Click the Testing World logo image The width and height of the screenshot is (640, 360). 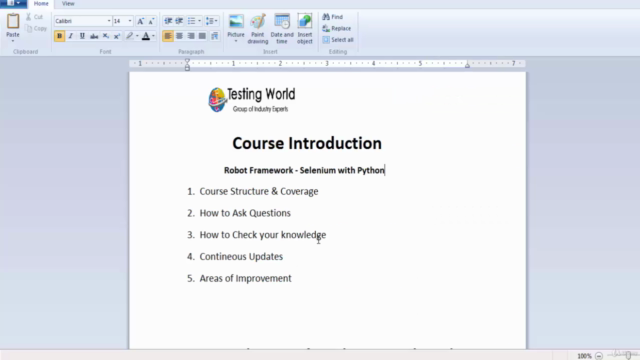click(x=252, y=100)
